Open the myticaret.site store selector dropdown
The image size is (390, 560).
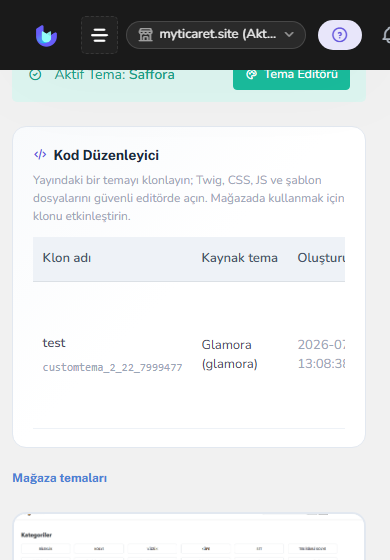click(x=216, y=35)
